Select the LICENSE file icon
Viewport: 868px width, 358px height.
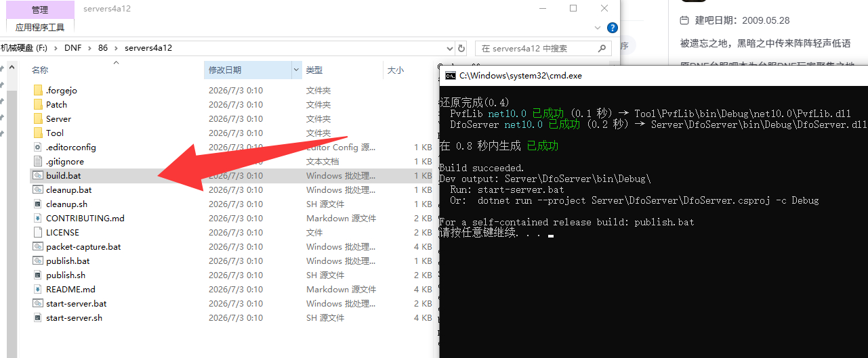tap(38, 232)
